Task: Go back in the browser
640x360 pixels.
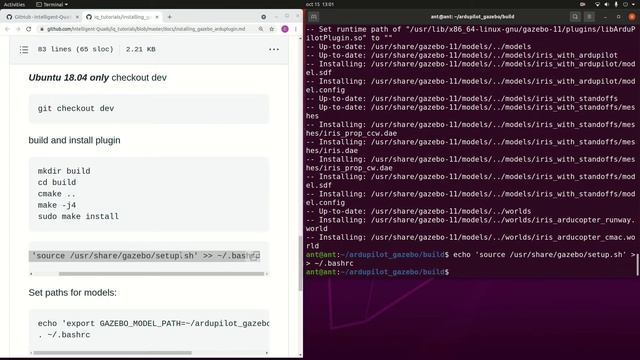Action: 7,29
